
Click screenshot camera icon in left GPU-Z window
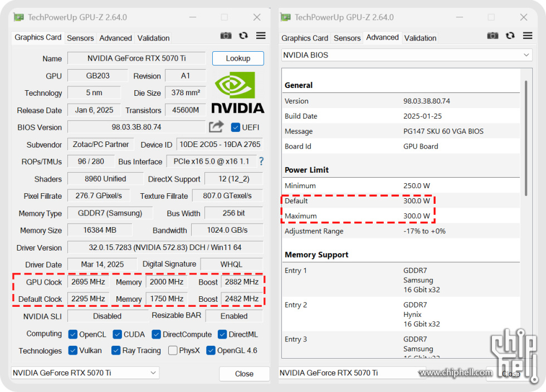click(x=226, y=36)
